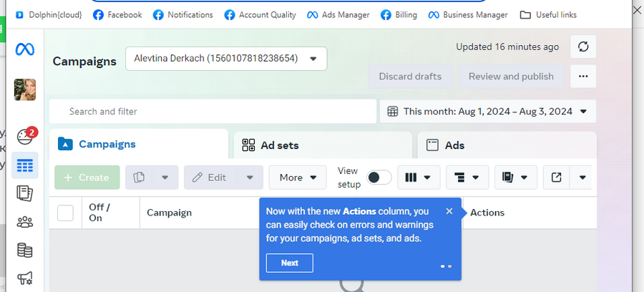644x292 pixels.
Task: Click the calendar icon in date range
Action: coord(393,112)
